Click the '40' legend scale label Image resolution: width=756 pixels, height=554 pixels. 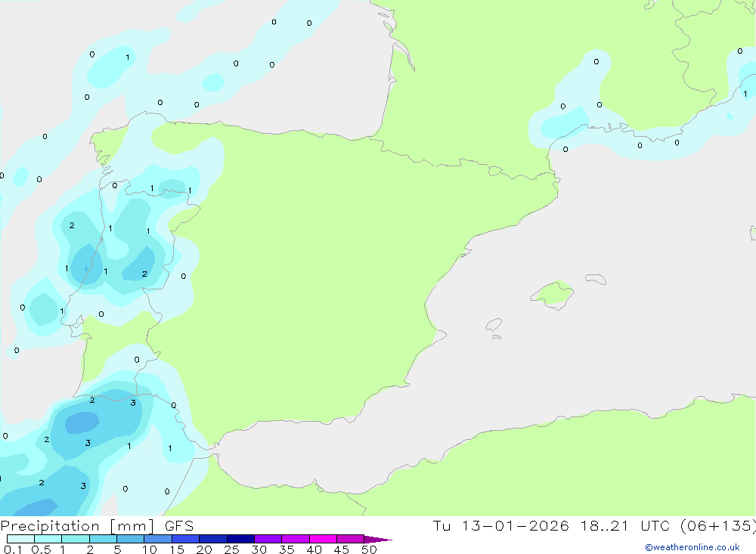(x=314, y=549)
